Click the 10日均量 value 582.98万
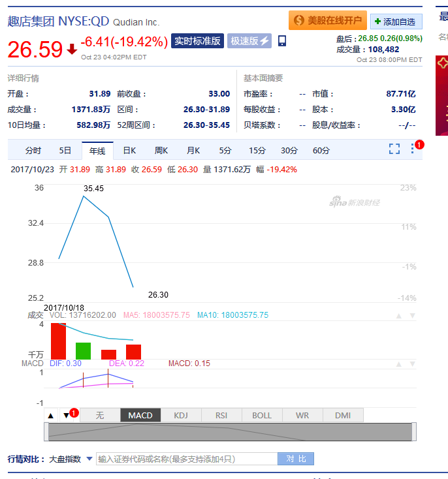The image size is (448, 479). (x=93, y=125)
